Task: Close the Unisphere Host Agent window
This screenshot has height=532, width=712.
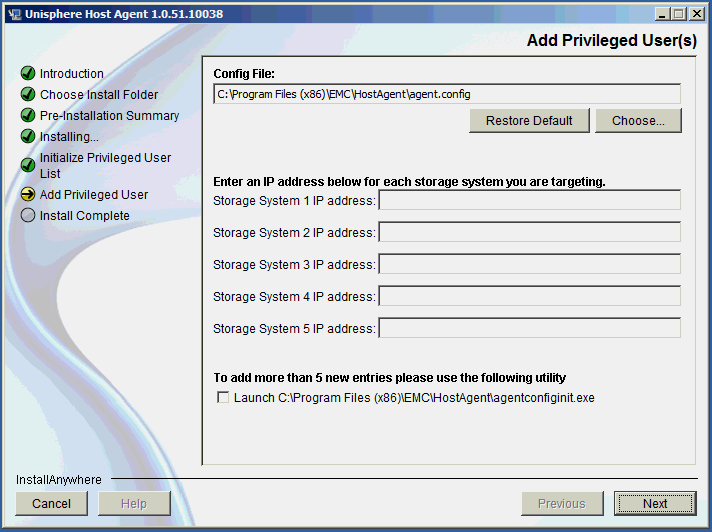Action: [697, 14]
